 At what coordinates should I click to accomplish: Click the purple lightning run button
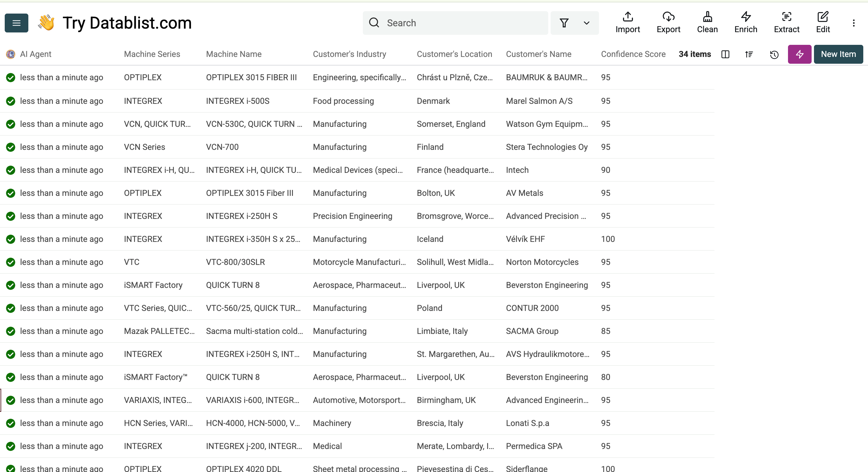point(799,54)
